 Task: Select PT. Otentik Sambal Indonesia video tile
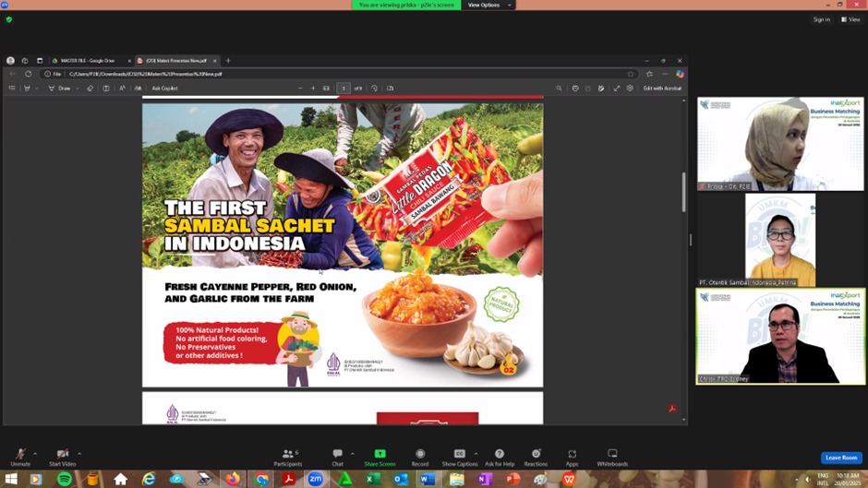[x=780, y=240]
